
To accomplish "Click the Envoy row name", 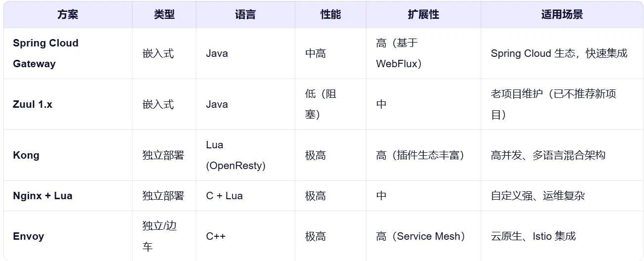I will tap(29, 236).
